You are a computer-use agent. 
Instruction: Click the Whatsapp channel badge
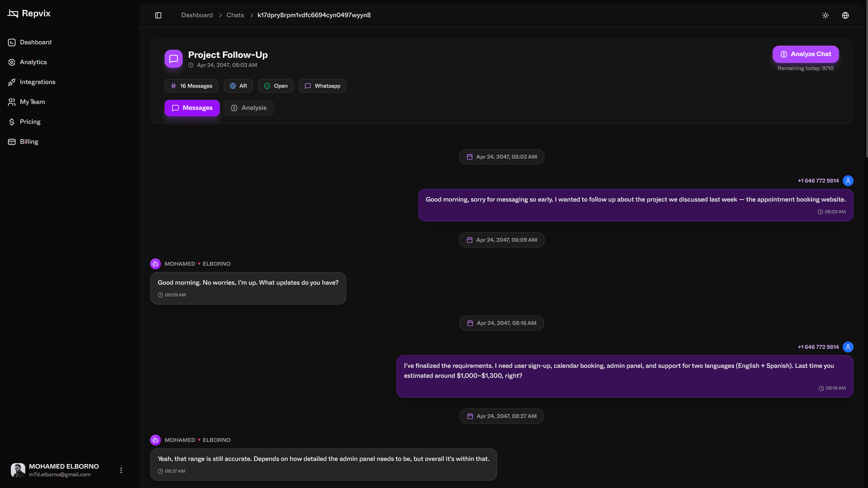tap(322, 86)
